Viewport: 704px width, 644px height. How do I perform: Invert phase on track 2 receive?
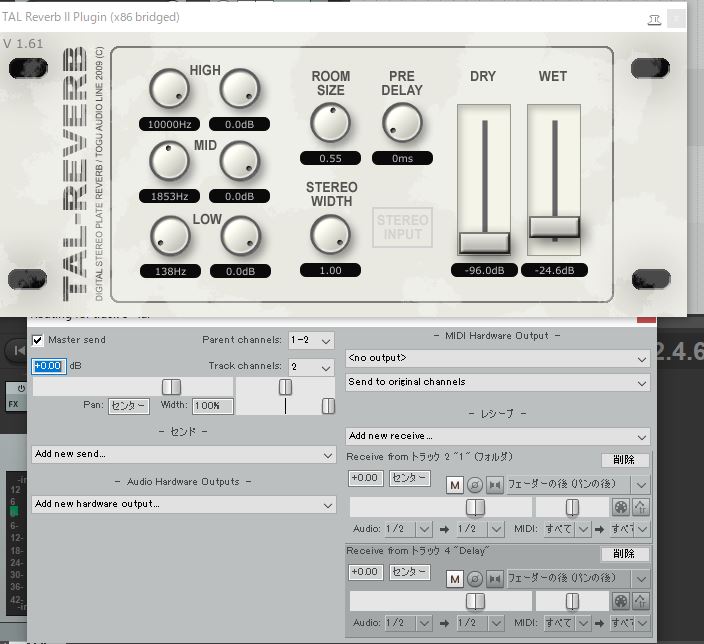click(475, 485)
